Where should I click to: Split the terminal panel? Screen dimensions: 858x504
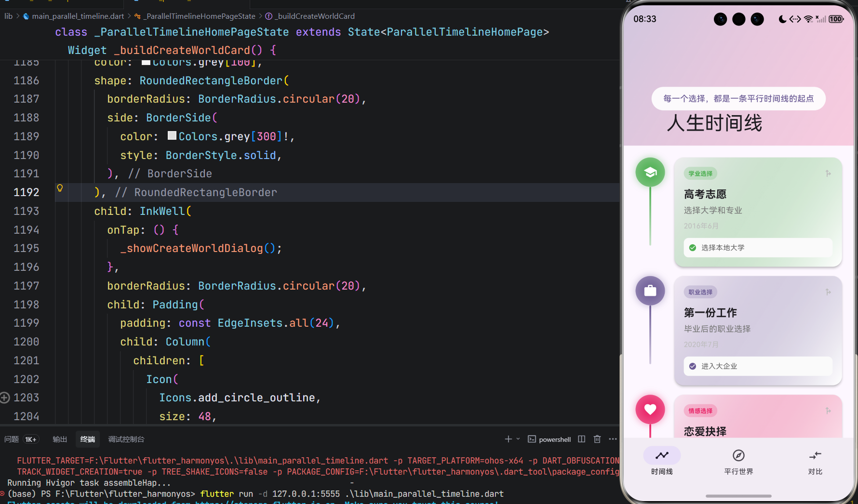coord(582,439)
